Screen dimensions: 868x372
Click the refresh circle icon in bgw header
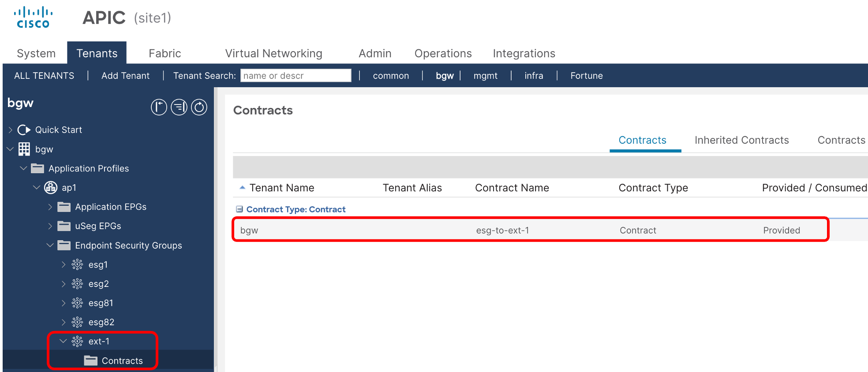coord(199,107)
